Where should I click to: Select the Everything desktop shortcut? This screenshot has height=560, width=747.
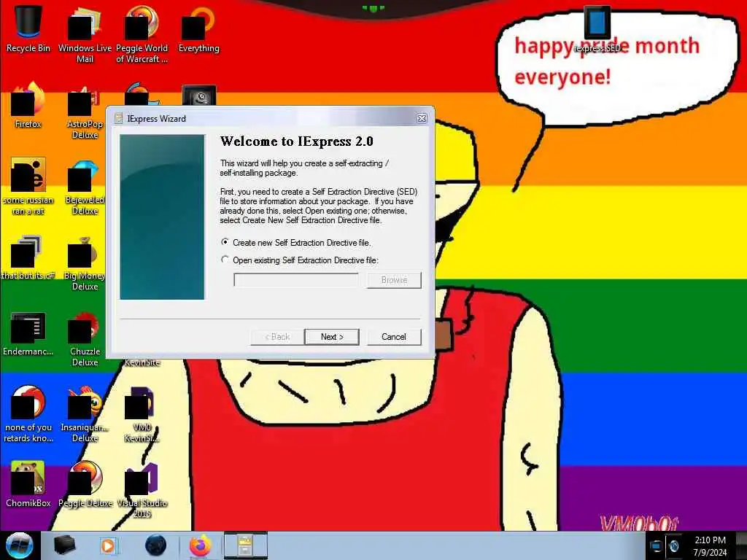pos(198,28)
